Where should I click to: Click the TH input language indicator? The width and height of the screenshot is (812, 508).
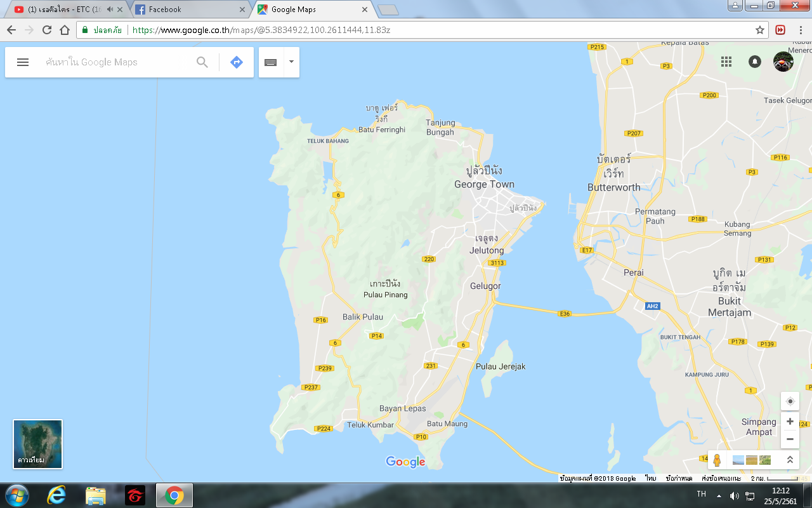point(701,494)
